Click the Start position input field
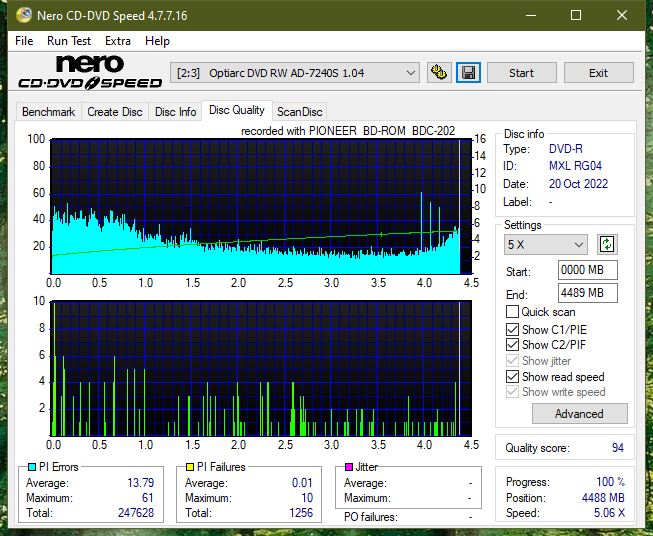 coord(588,270)
